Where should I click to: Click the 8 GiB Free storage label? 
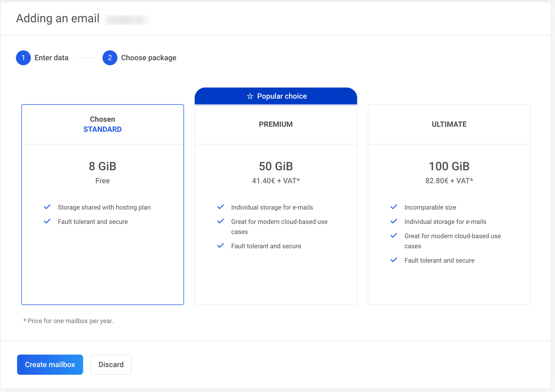point(103,167)
